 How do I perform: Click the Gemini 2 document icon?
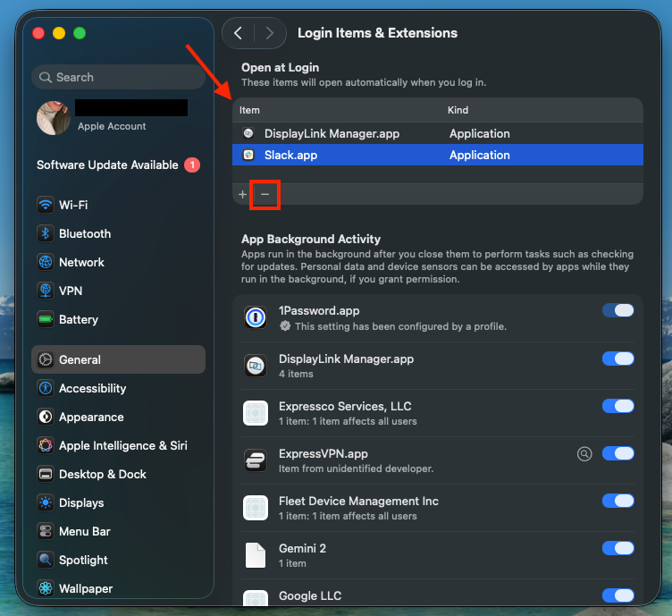(x=256, y=555)
